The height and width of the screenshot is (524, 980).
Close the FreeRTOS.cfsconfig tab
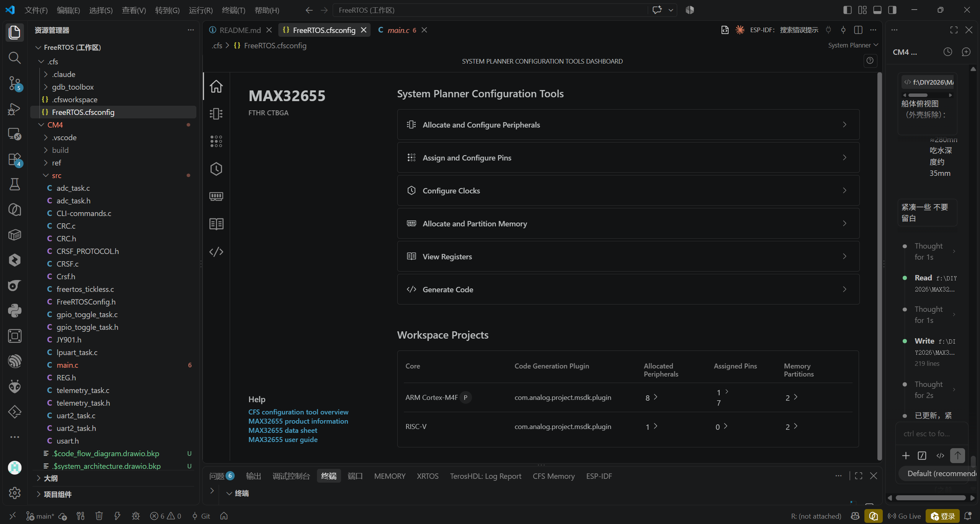pos(364,30)
